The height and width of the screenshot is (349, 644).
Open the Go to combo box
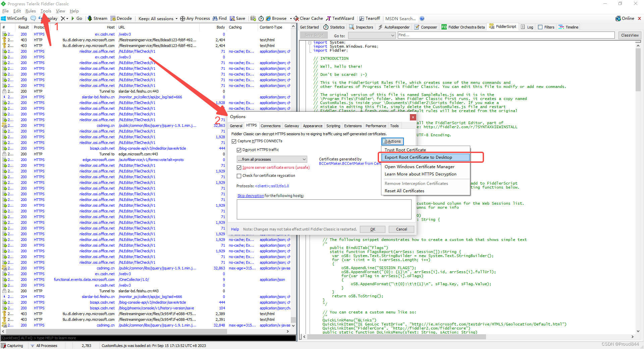[x=372, y=35]
